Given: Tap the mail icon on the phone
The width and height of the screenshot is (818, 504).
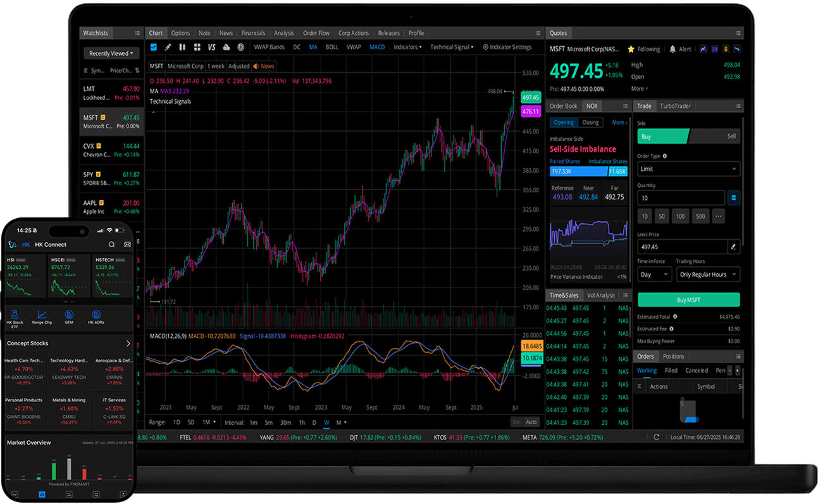Looking at the screenshot, I should [127, 245].
